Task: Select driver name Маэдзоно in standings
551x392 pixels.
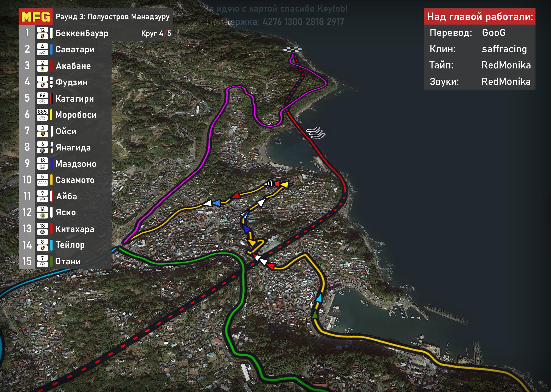Action: point(76,164)
